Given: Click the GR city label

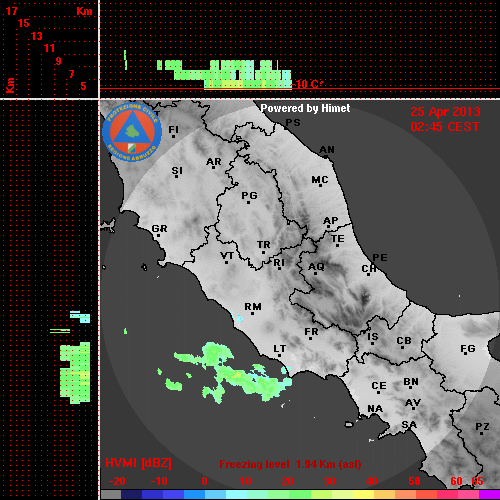Looking at the screenshot, I should coord(159,229).
